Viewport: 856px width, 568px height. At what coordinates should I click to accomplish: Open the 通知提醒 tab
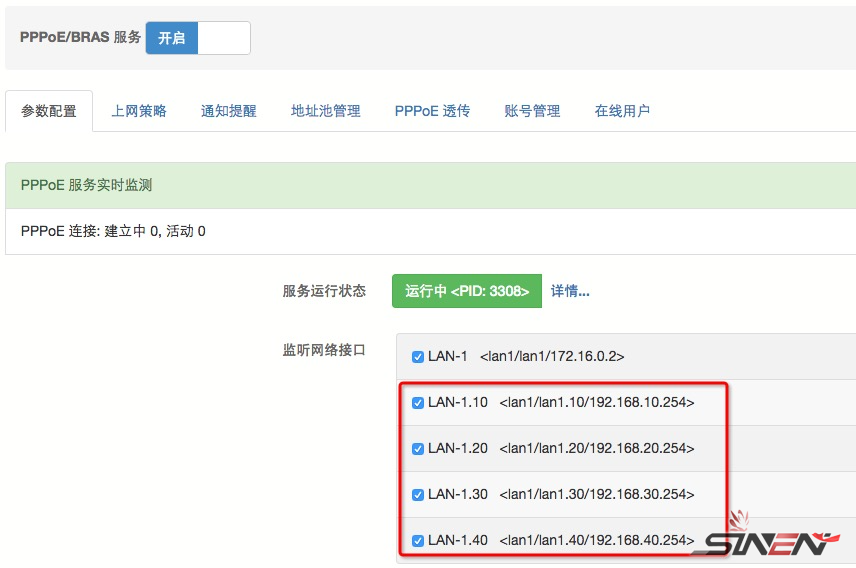(x=228, y=111)
